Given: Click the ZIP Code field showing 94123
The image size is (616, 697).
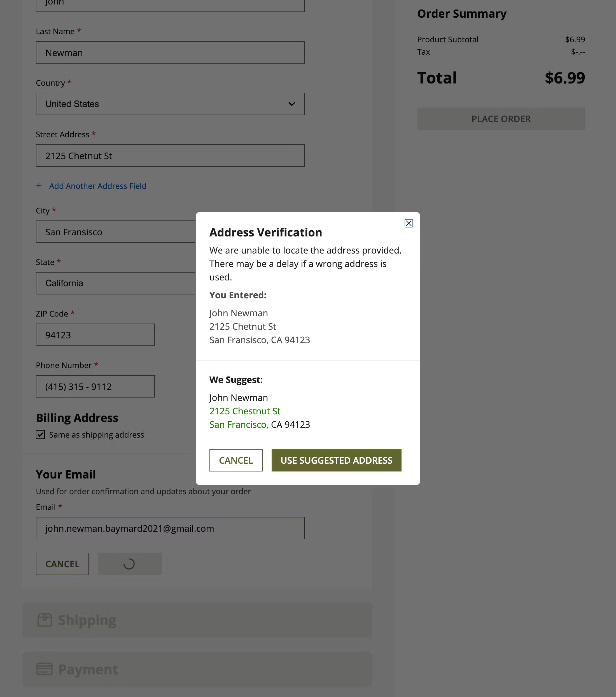Looking at the screenshot, I should click(x=95, y=334).
